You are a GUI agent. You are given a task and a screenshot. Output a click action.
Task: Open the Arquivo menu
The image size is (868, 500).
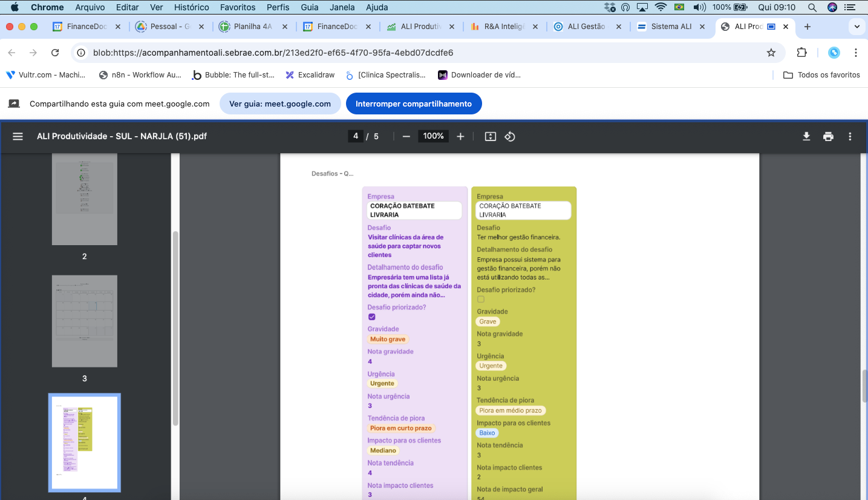(90, 7)
